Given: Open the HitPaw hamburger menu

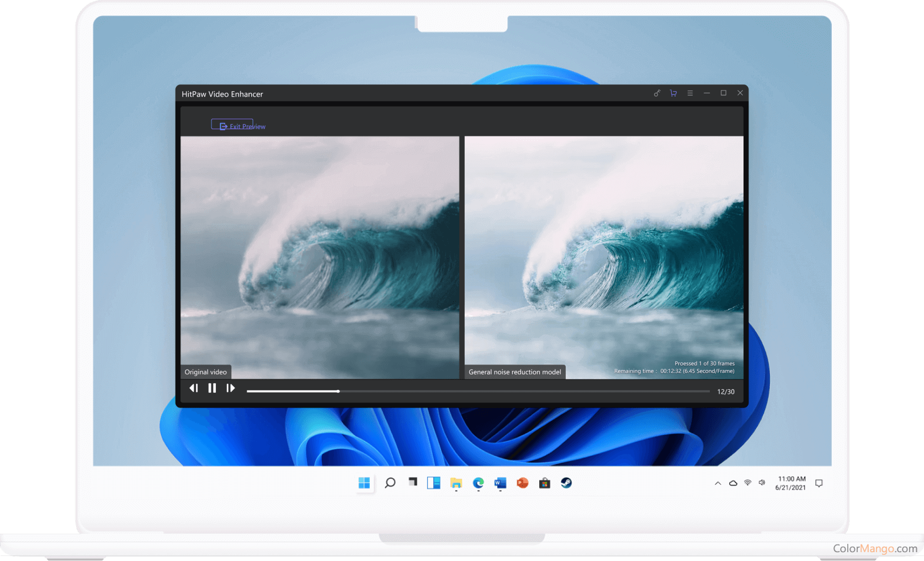Looking at the screenshot, I should pos(690,93).
